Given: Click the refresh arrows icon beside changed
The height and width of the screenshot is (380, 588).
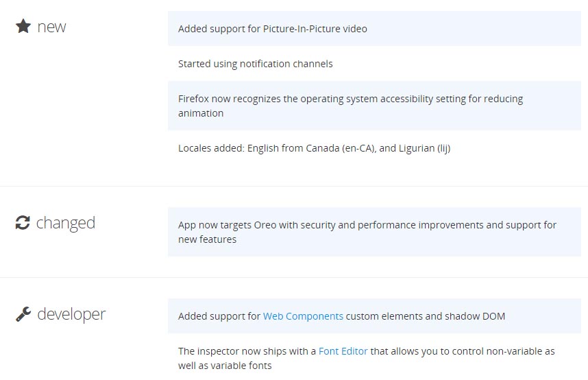Looking at the screenshot, I should click(23, 222).
